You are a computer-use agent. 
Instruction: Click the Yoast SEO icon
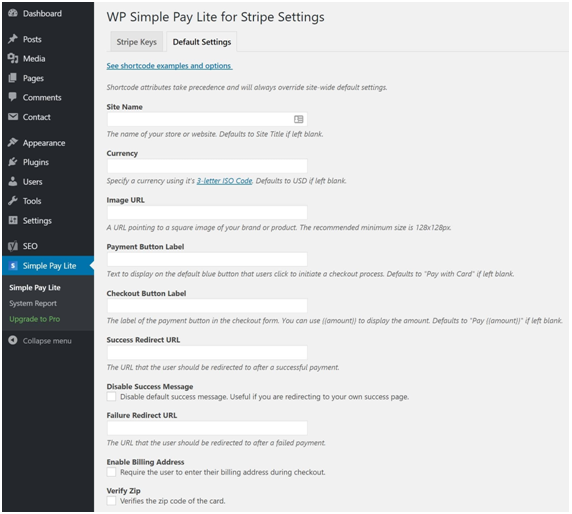point(13,246)
